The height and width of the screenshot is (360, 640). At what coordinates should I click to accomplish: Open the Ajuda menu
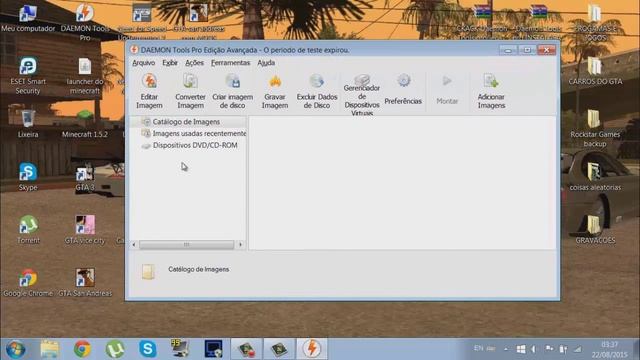[266, 63]
